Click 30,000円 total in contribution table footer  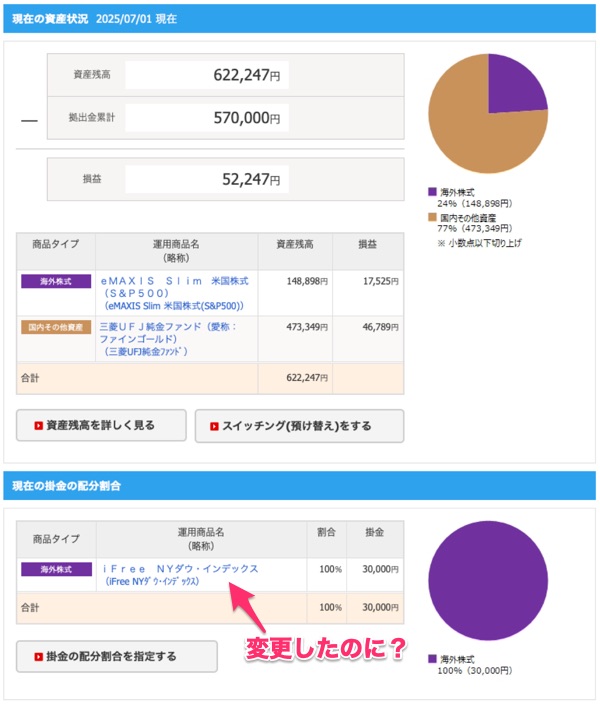381,607
